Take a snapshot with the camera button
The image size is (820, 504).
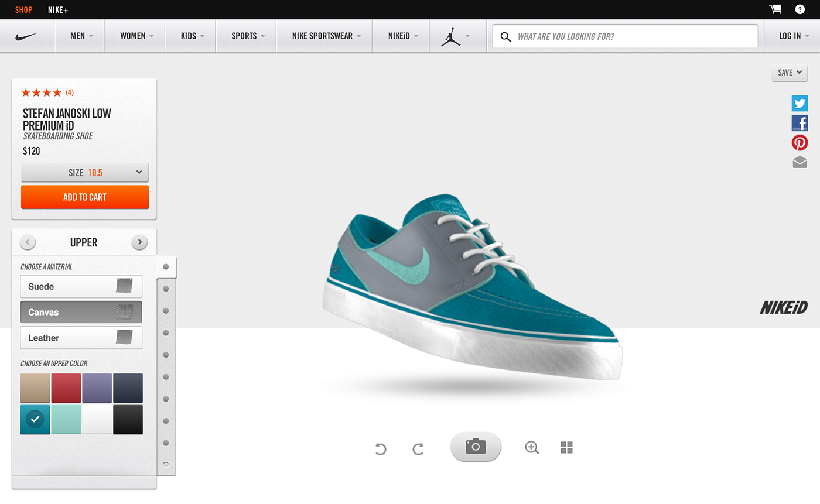tap(476, 447)
